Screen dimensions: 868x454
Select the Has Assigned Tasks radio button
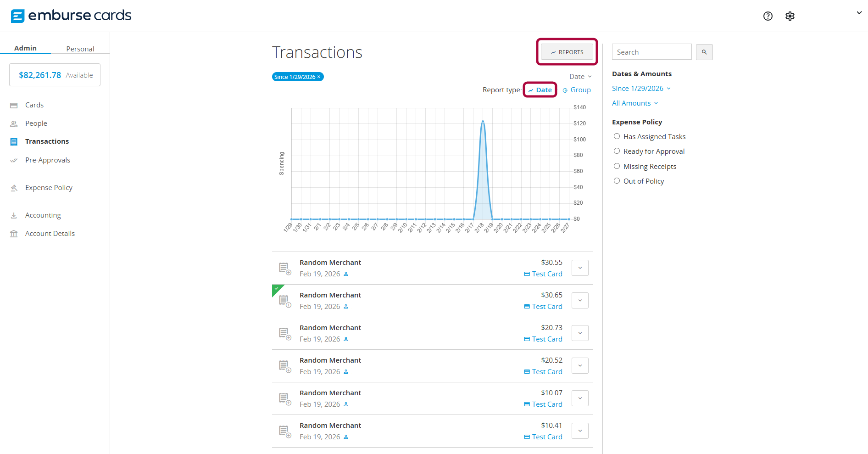tap(617, 136)
